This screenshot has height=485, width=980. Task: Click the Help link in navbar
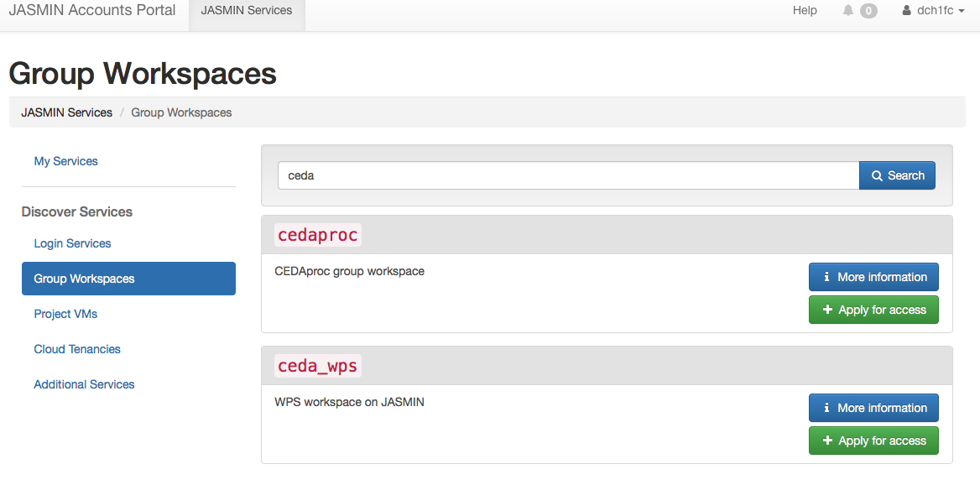[x=805, y=11]
